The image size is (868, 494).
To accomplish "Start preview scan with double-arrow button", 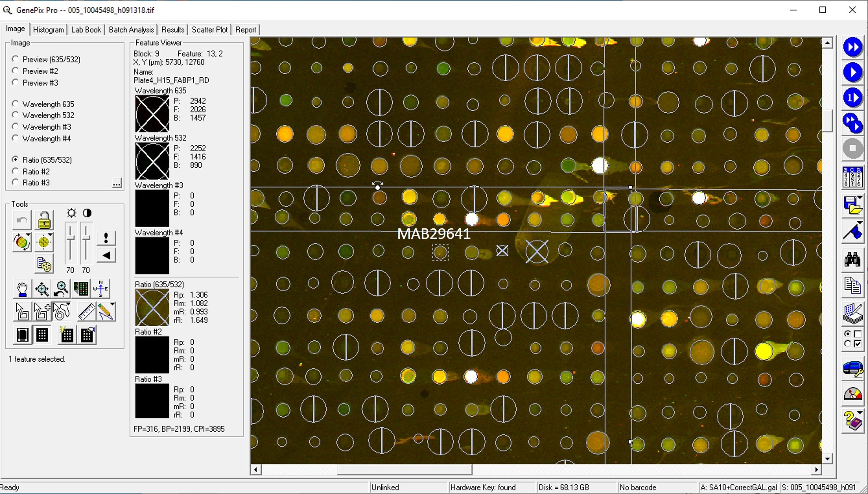I will point(852,47).
